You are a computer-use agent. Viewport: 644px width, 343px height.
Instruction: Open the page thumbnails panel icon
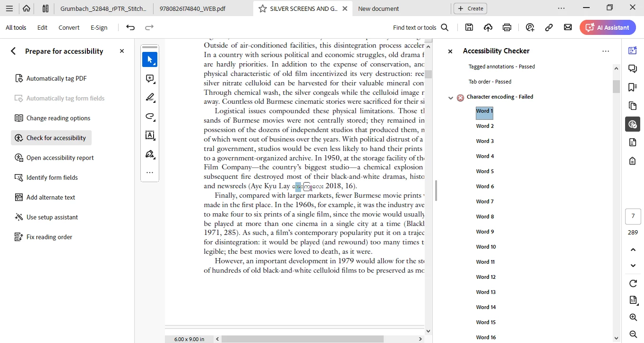(x=633, y=106)
